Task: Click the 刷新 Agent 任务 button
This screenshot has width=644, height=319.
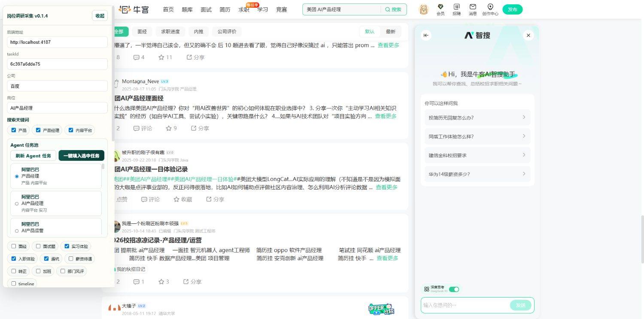Action: click(33, 156)
